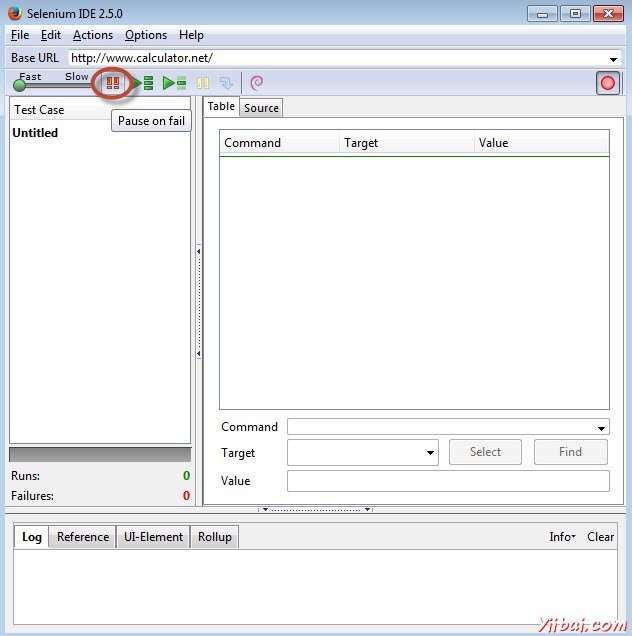This screenshot has width=632, height=636.
Task: Open the Actions menu
Action: point(93,35)
